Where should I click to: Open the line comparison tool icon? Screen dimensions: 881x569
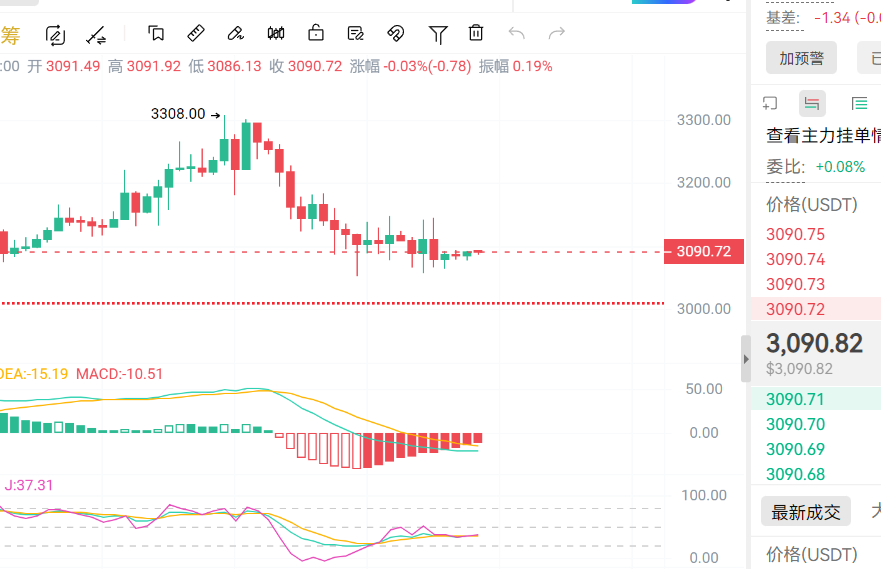[x=96, y=34]
